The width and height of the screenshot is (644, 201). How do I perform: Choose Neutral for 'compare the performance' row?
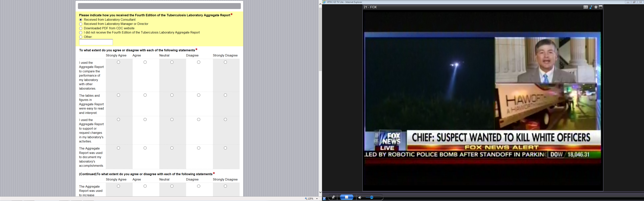[x=172, y=62]
